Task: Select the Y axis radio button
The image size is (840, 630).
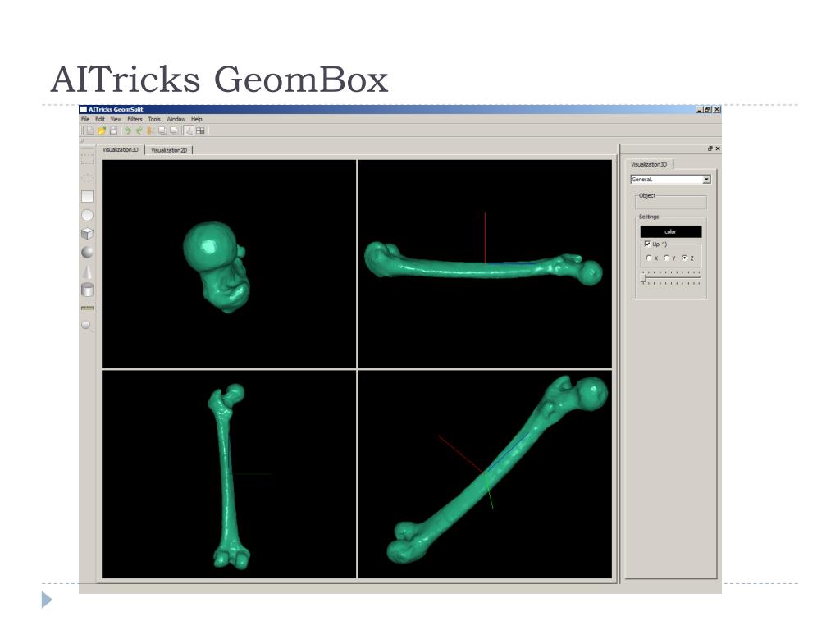Action: click(666, 258)
